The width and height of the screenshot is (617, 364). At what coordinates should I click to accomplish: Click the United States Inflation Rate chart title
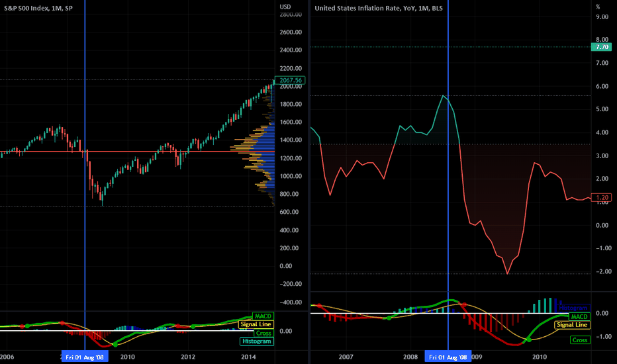[379, 8]
